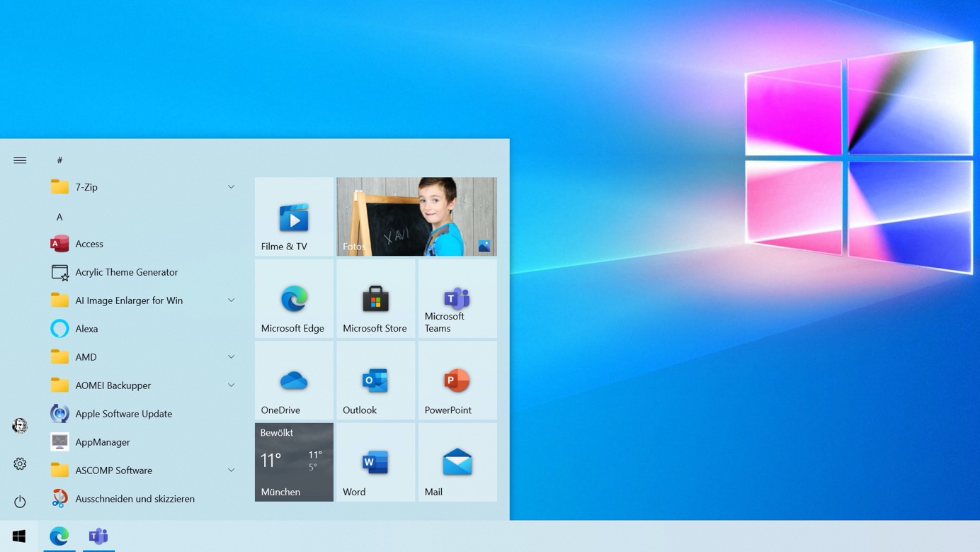This screenshot has height=552, width=980.
Task: Switch to Teams in the taskbar
Action: click(x=98, y=536)
